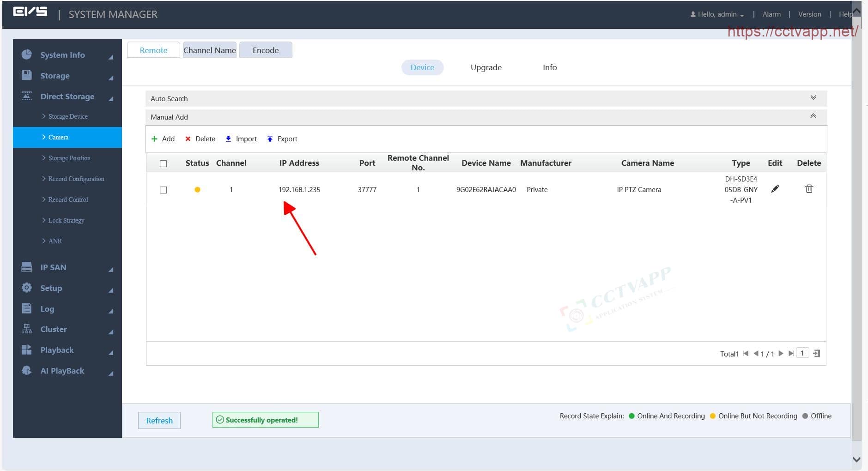Click the trash delete icon for camera row
868x471 pixels.
coord(809,189)
